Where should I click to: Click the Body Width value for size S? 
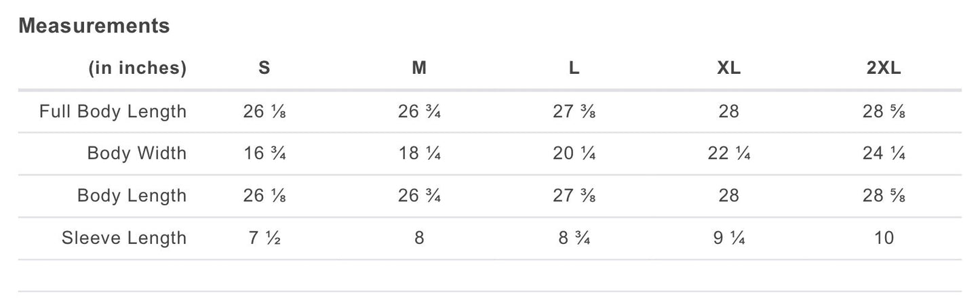coord(264,153)
